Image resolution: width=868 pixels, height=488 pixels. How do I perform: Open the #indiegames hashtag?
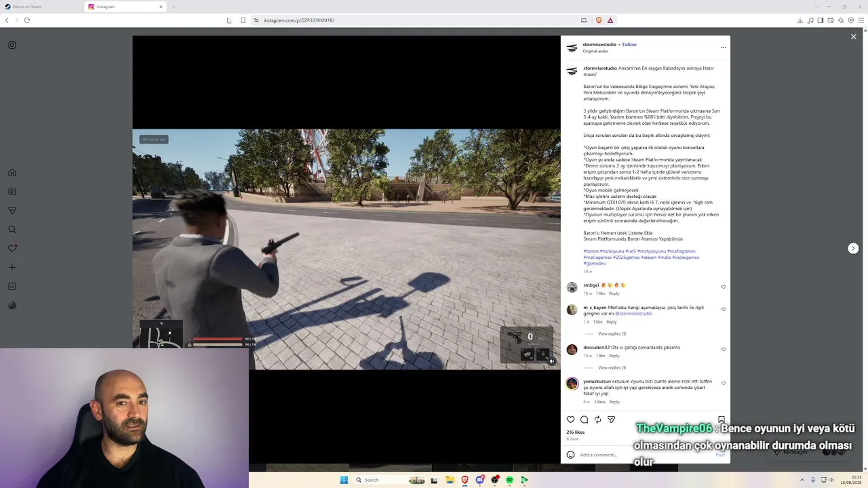pos(686,258)
